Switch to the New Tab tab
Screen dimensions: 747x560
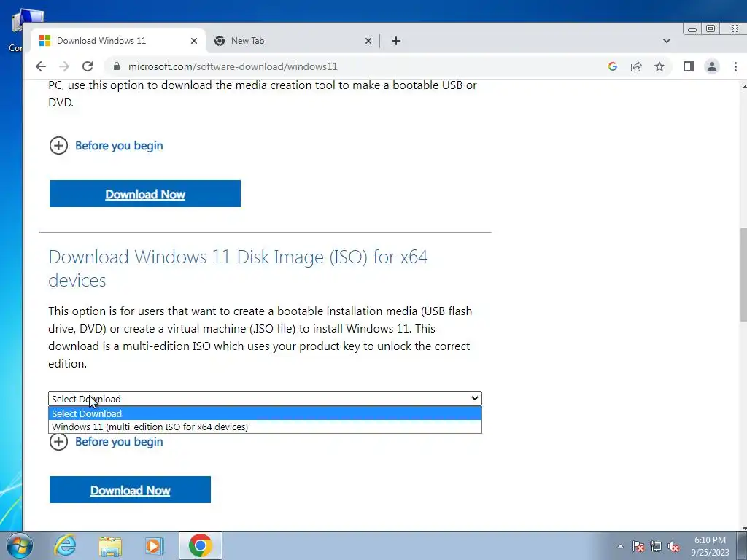click(x=293, y=41)
